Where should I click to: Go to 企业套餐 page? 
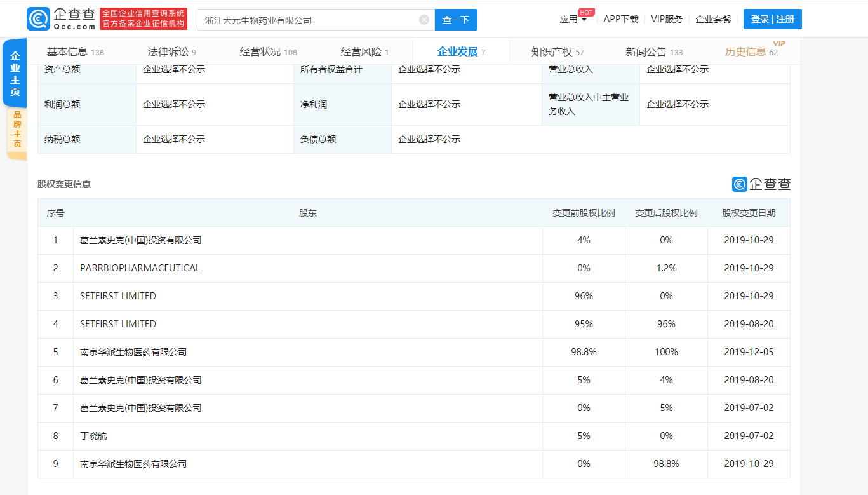[x=713, y=19]
